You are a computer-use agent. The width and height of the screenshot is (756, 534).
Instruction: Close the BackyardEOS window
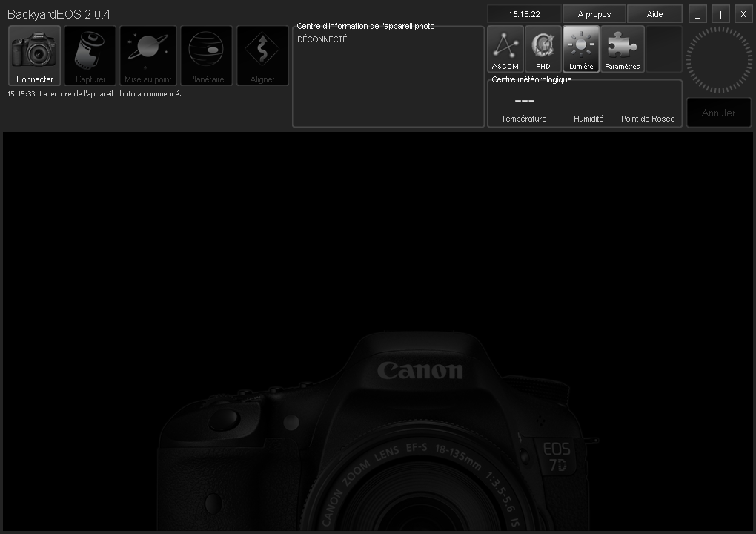[x=743, y=14]
